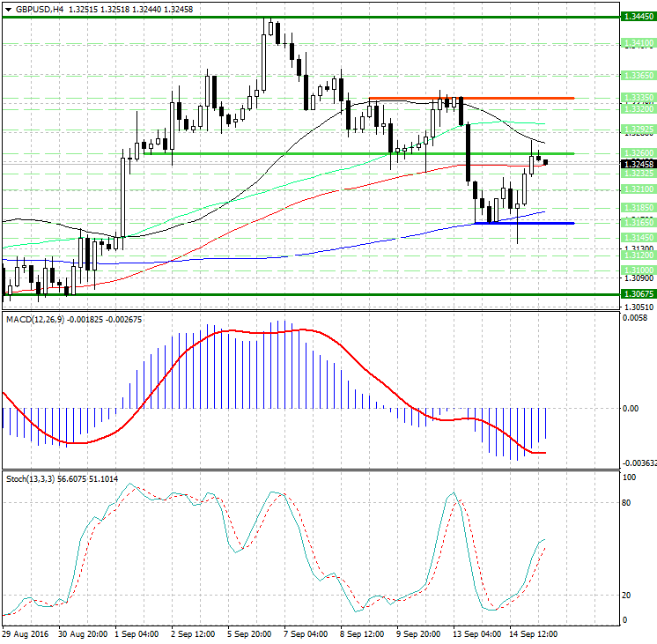This screenshot has width=657, height=644.
Task: Select the current price tag 1.32458
Action: (x=637, y=164)
